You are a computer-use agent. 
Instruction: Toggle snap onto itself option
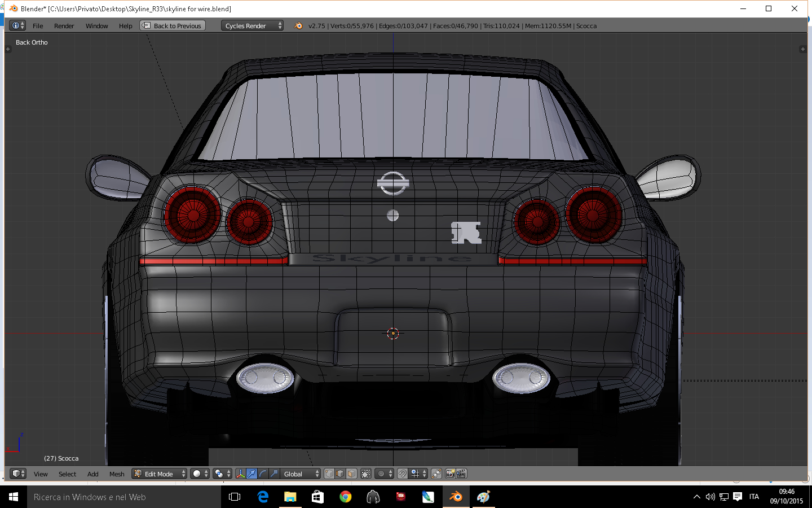click(x=436, y=474)
